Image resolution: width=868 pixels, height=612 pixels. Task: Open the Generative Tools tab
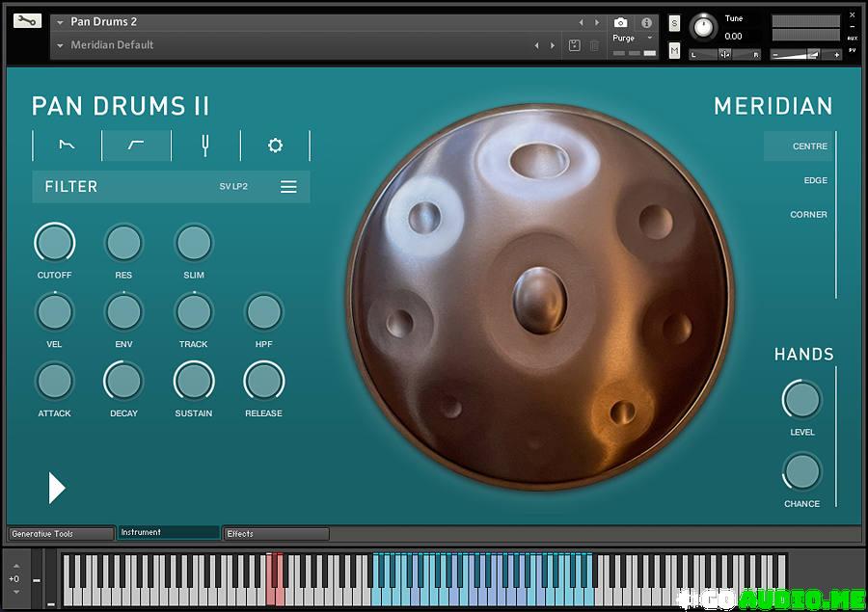[x=61, y=534]
